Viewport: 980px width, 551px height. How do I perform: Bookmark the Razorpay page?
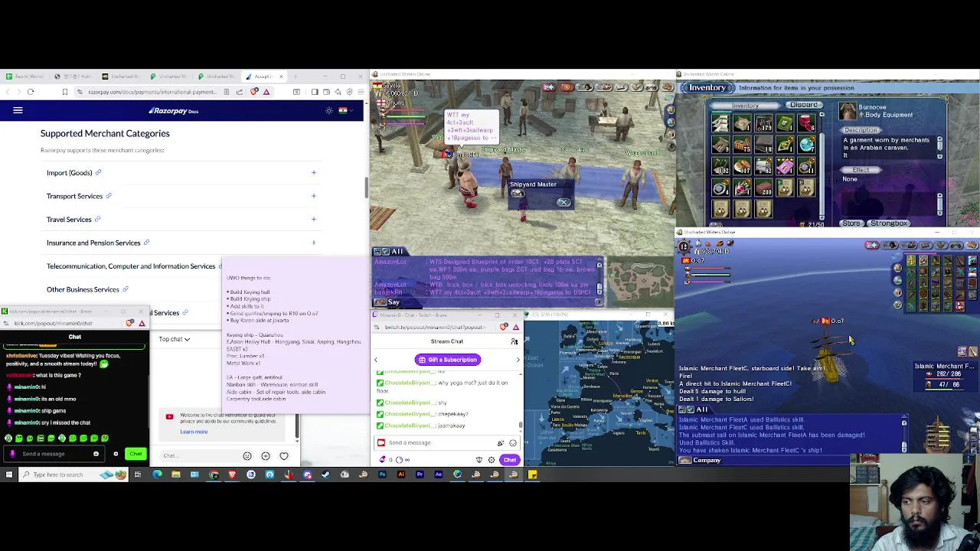click(x=65, y=92)
